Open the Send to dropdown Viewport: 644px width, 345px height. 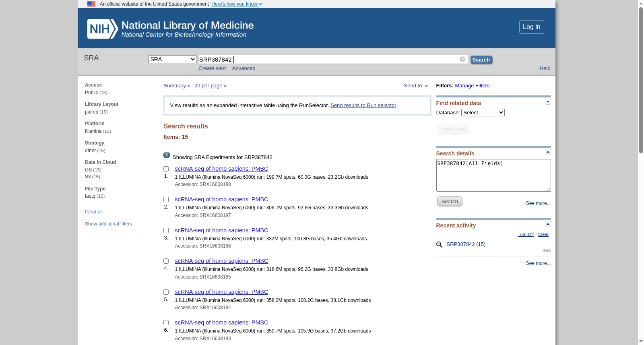[x=416, y=86]
